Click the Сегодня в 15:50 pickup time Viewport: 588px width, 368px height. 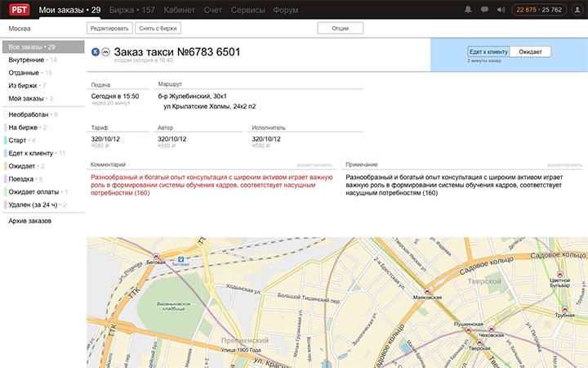115,96
